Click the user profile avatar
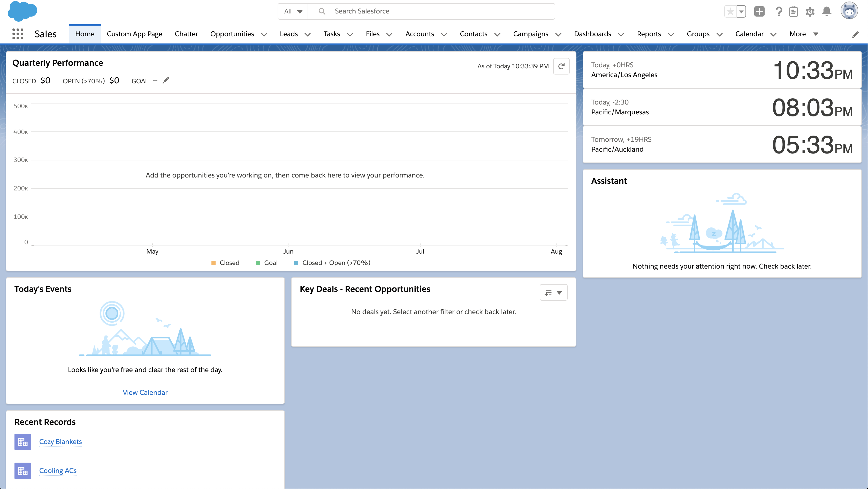Viewport: 868px width, 489px height. (849, 11)
